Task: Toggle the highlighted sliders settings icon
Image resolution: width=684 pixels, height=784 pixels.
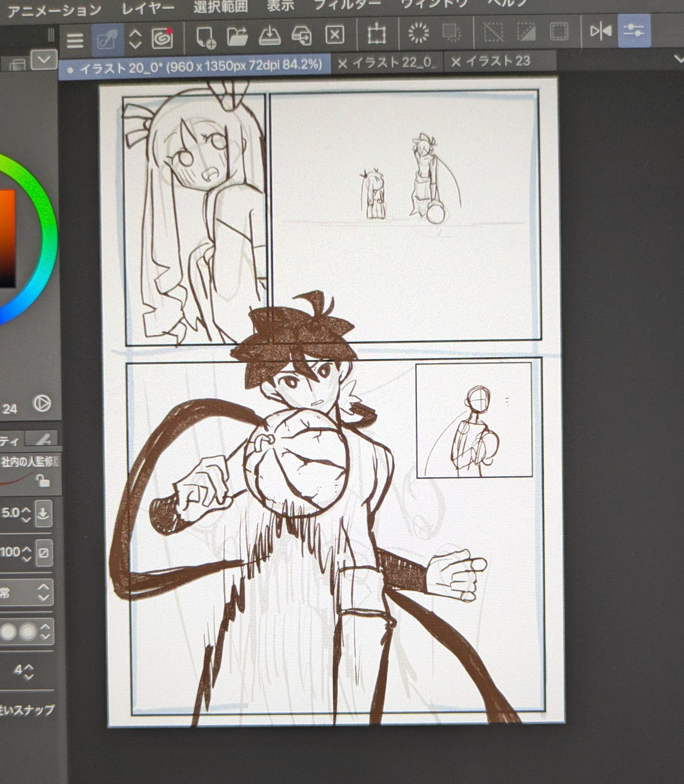Action: tap(634, 31)
